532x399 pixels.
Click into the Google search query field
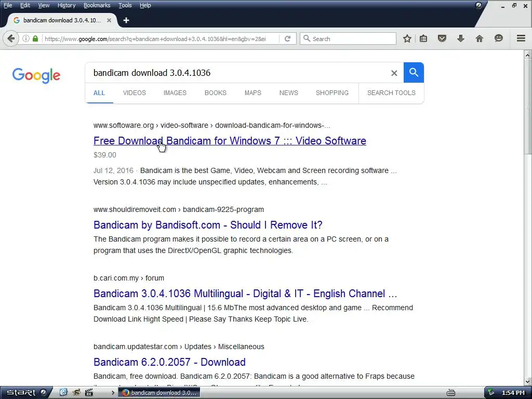237,73
